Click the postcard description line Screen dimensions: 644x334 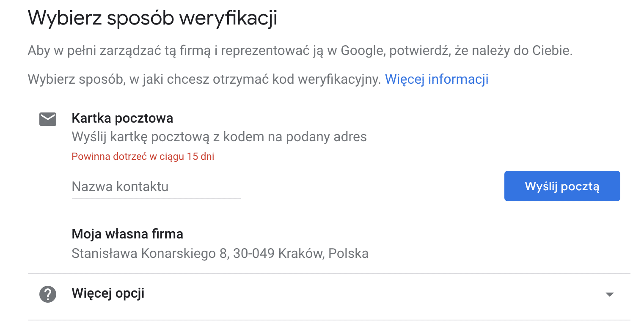(x=219, y=137)
